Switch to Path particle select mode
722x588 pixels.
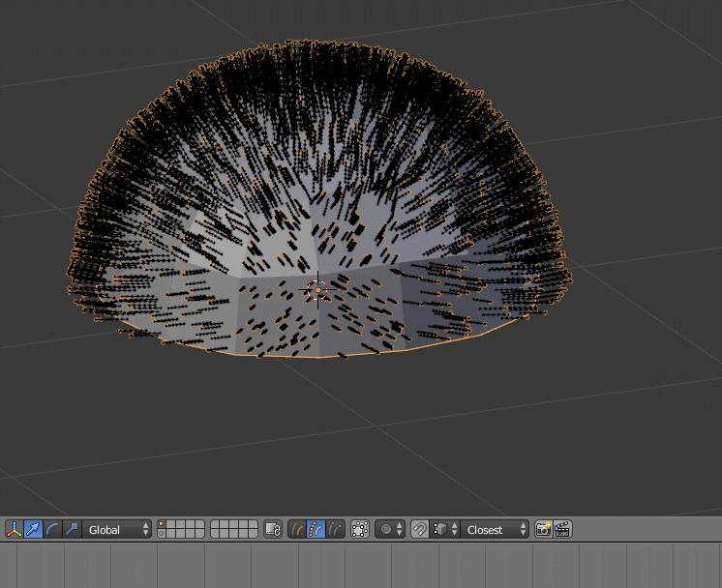(297, 530)
